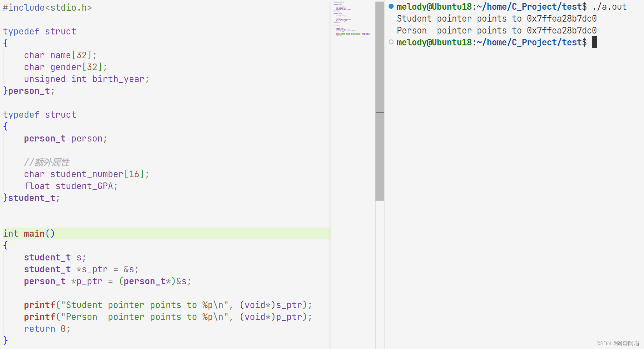
Task: Click the terminal block cursor
Action: point(594,42)
